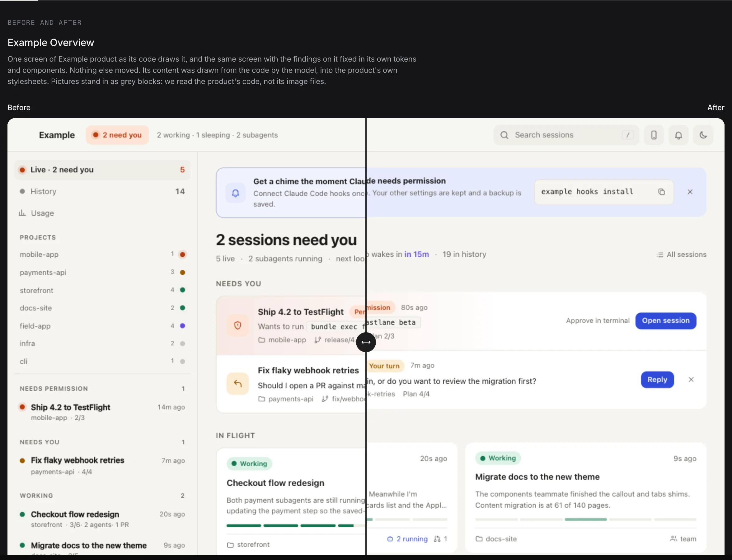
Task: Open the "Ship 4.2 to TestFlight" card title in Needs You
Action: coord(300,312)
